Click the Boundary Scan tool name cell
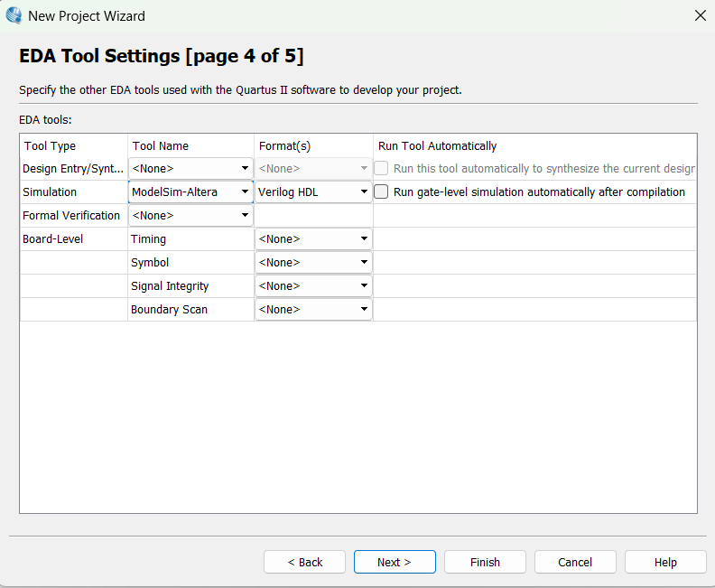 tap(190, 309)
